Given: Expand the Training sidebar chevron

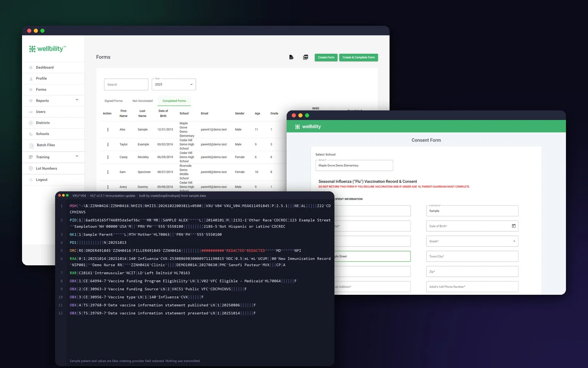Looking at the screenshot, I should point(77,156).
